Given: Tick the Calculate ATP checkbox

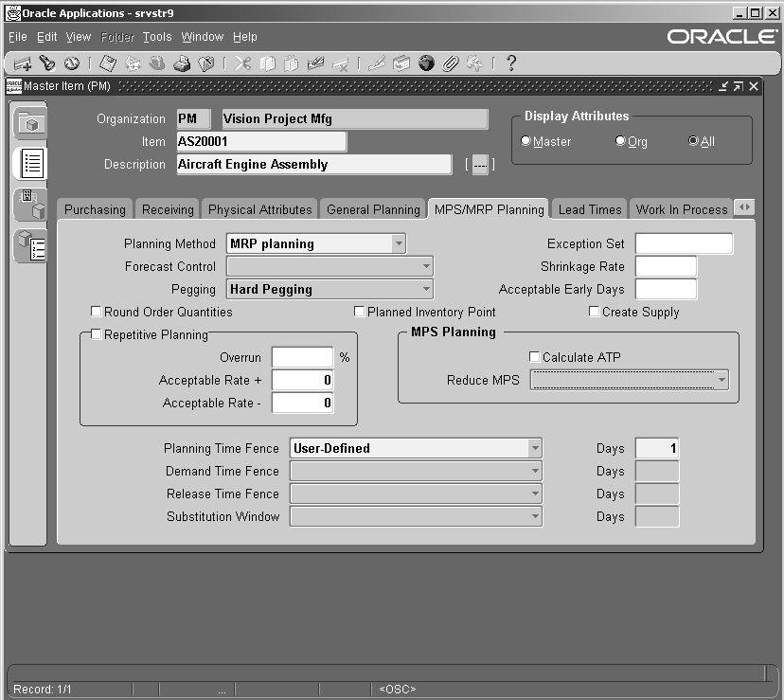Looking at the screenshot, I should pyautogui.click(x=534, y=357).
